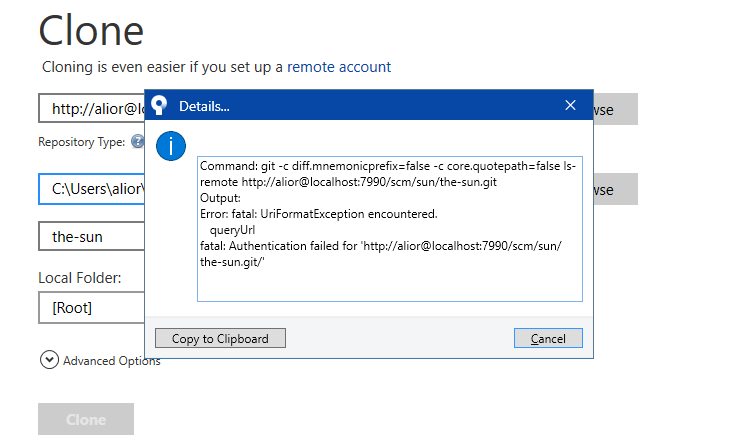Click the 'queryUrl' line

click(x=233, y=230)
